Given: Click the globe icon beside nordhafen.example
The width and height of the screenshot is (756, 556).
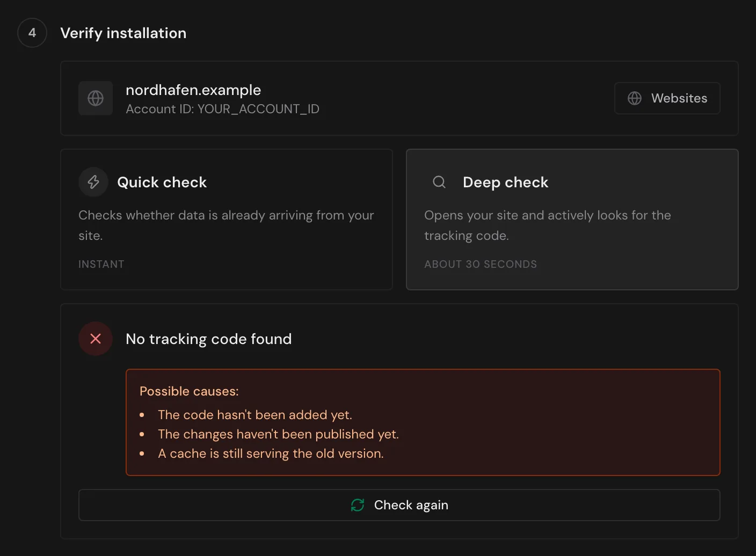Looking at the screenshot, I should coord(96,98).
